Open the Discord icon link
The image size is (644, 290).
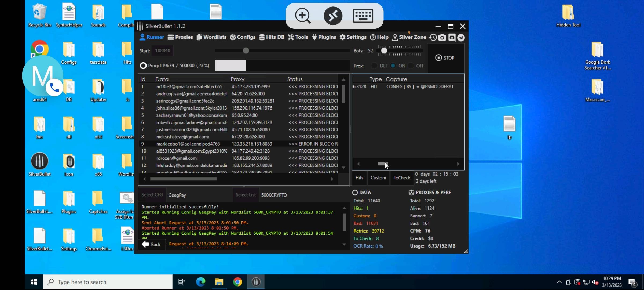452,37
